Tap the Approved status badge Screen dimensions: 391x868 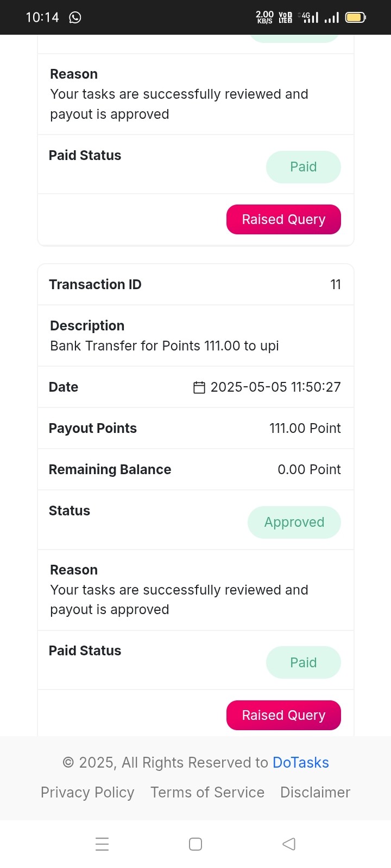point(294,522)
